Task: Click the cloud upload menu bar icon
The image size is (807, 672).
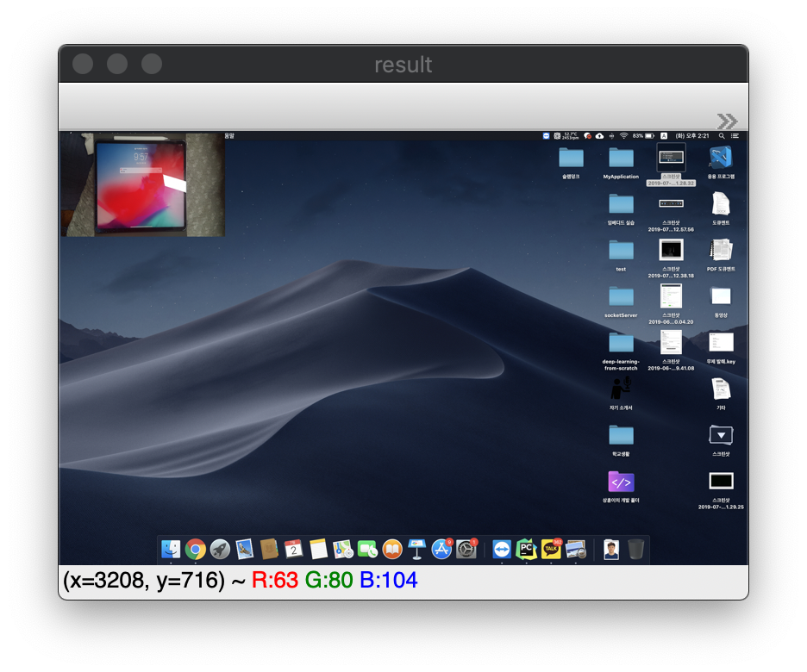Action: (x=599, y=136)
